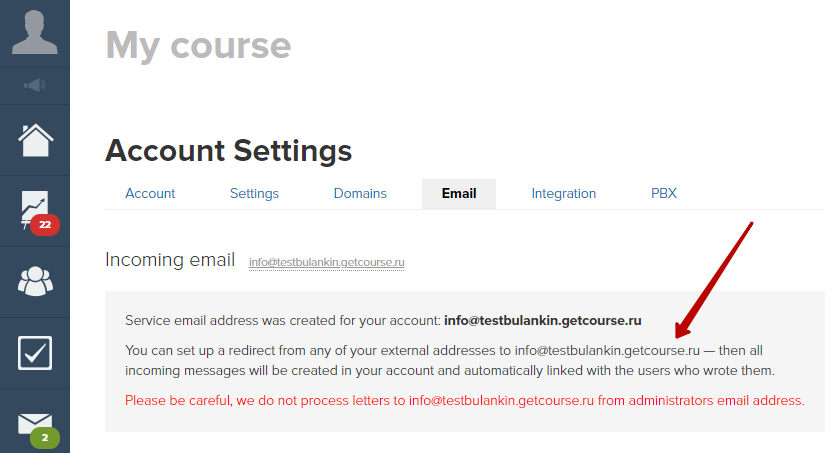This screenshot has height=453, width=839.
Task: Open the sales chart icon in sidebar
Action: click(35, 210)
